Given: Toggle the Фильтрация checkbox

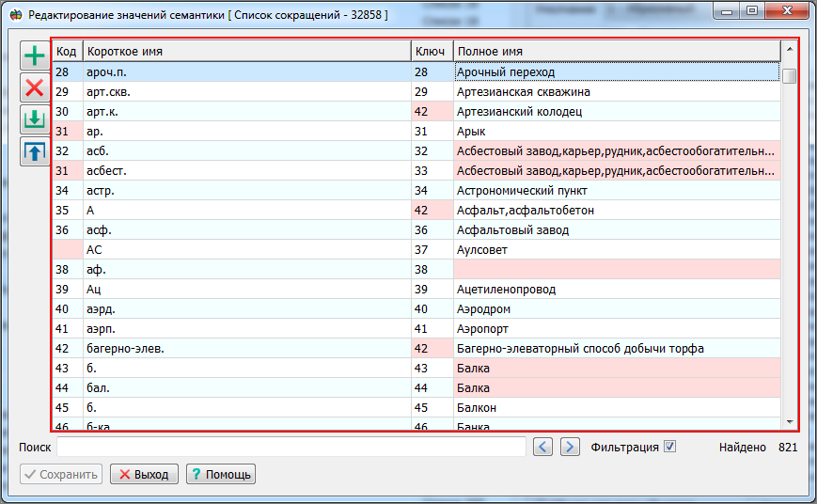Looking at the screenshot, I should pos(669,447).
